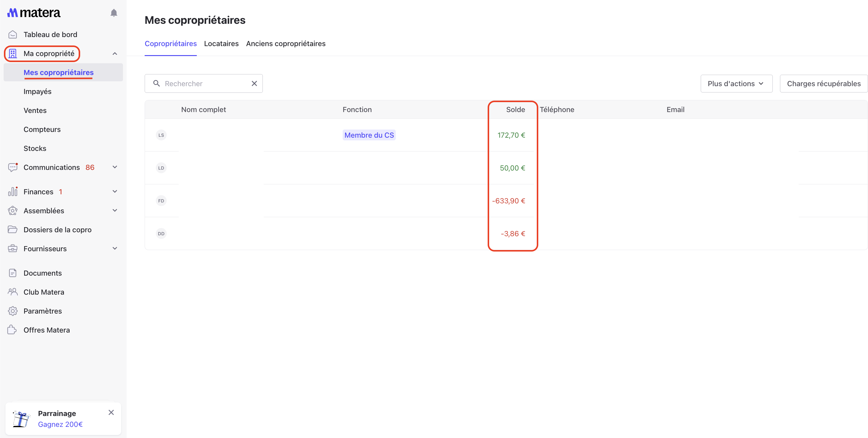Click the Gagnez 200€ referral link
Viewport: 868px width, 438px height.
60,424
